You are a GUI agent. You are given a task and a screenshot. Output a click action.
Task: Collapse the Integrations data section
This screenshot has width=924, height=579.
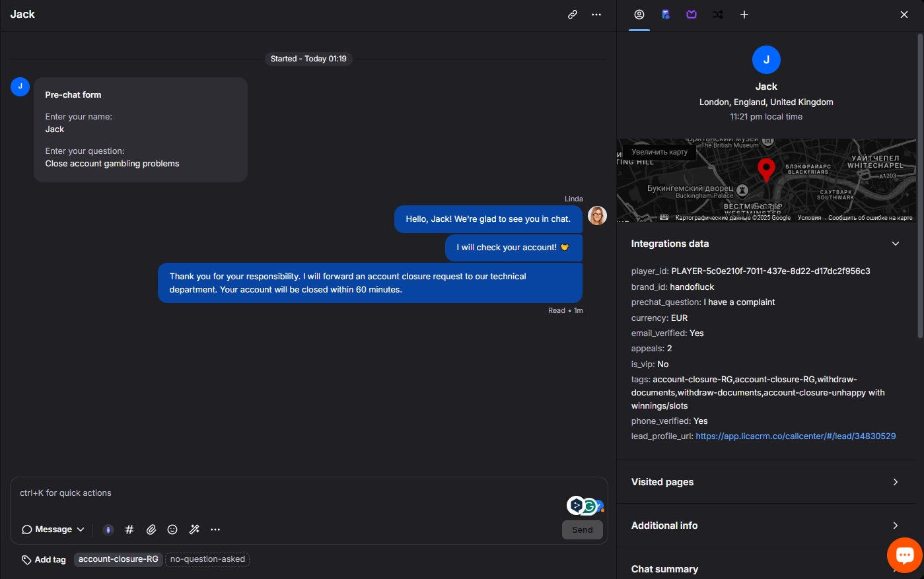[x=896, y=244]
